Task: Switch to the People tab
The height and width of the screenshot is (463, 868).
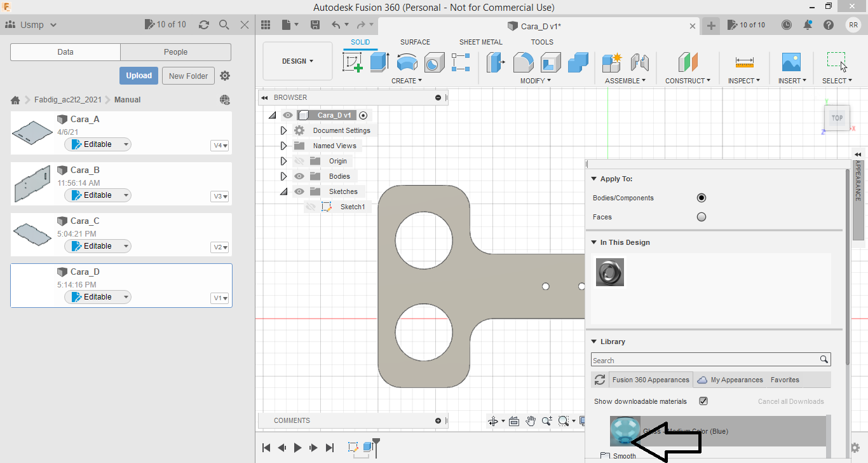Action: click(175, 52)
